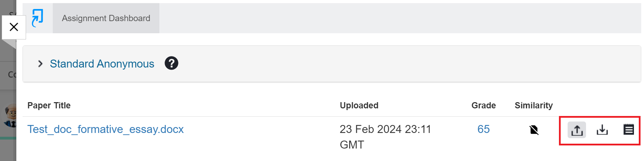Open the digital receipt icon

[628, 130]
